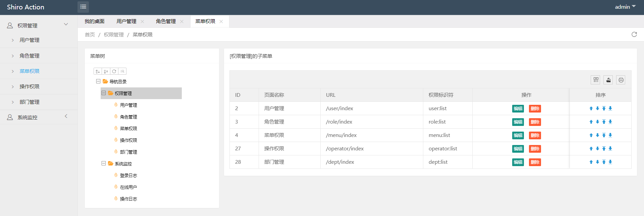Select 用户管理 node in menu tree
This screenshot has width=644, height=216.
coord(128,105)
